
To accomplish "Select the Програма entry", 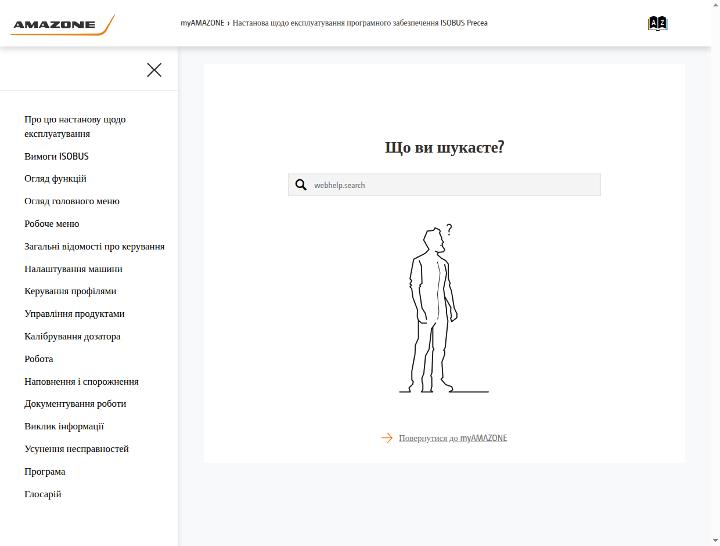I will click(x=45, y=472).
